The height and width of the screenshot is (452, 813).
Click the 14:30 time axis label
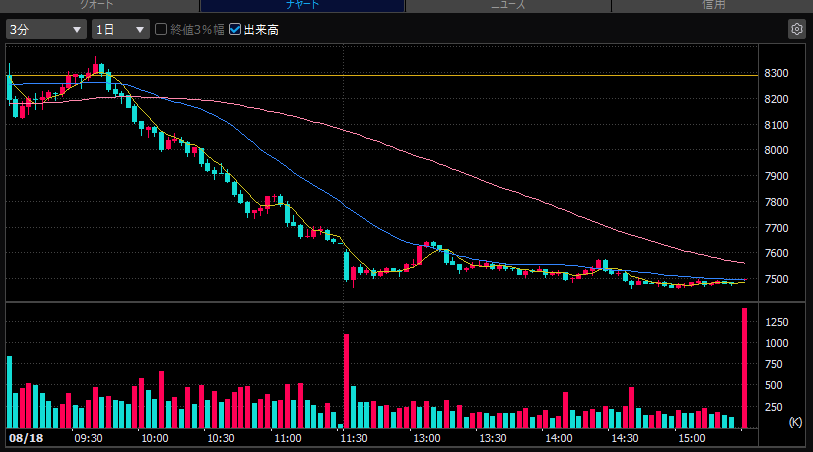coord(625,438)
